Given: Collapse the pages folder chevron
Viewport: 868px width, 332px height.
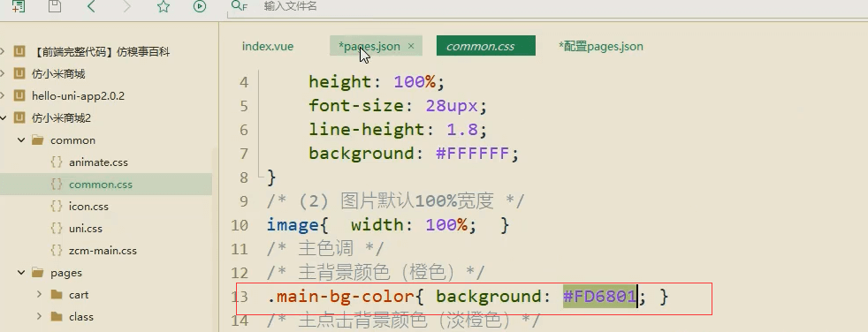Looking at the screenshot, I should (21, 272).
